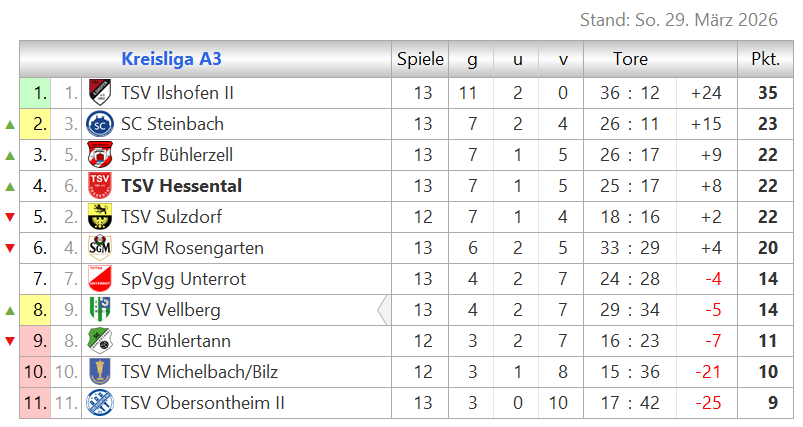803x427 pixels.
Task: Click the TSV Vellberg club crest
Action: coord(98,310)
